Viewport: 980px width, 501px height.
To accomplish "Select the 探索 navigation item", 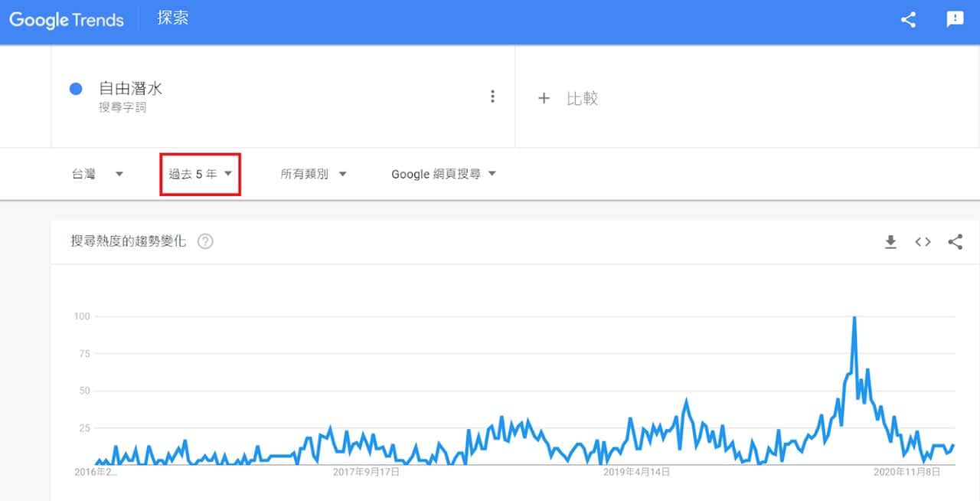I will 172,18.
